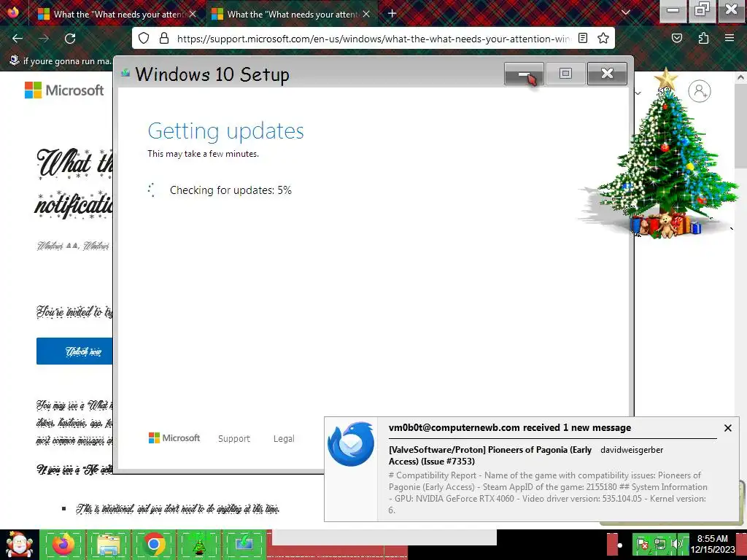
Task: Click the Microsoft logo on the webpage
Action: point(64,90)
